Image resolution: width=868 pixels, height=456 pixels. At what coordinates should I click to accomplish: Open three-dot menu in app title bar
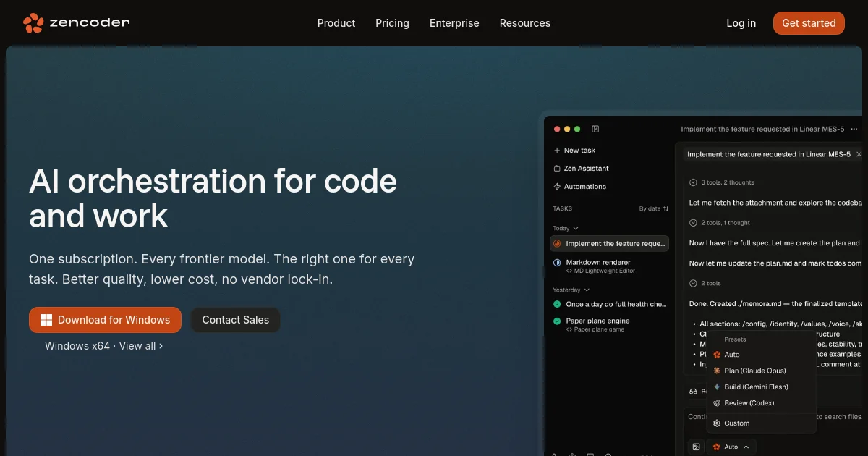point(854,129)
